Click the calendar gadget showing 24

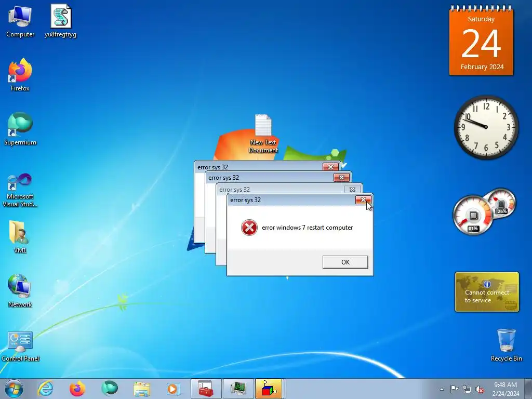point(481,41)
